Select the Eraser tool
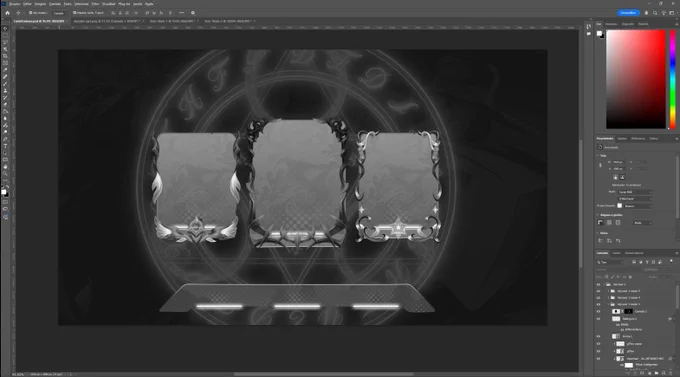680x377 pixels. [5, 105]
